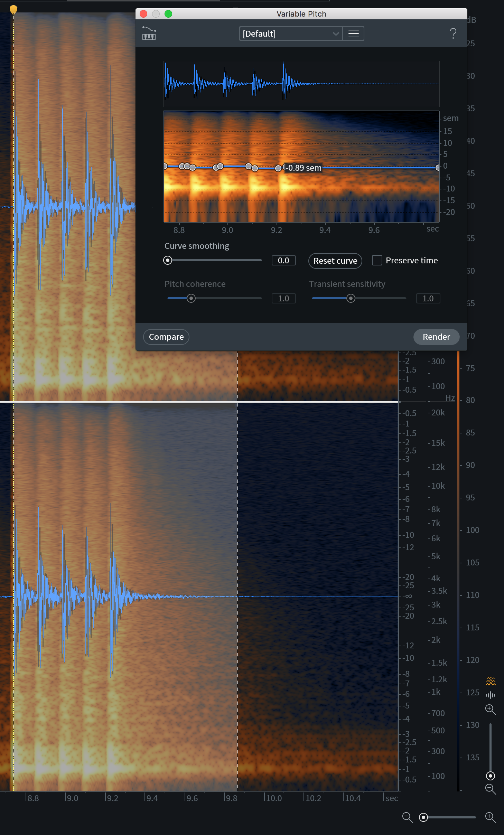
Task: Click the 1.5k label on frequency scale
Action: tap(439, 663)
